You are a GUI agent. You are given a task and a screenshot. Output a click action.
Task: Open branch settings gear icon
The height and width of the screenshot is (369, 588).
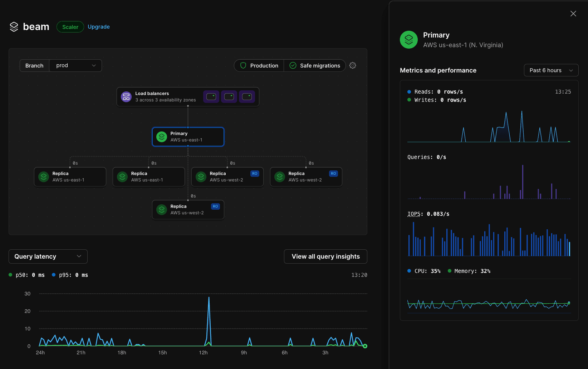point(353,65)
